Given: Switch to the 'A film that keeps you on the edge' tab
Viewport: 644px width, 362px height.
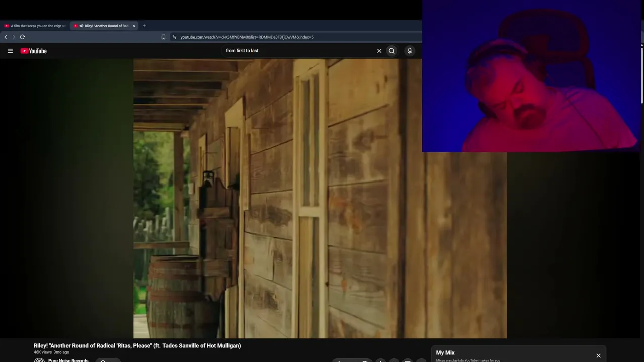Looking at the screenshot, I should pos(35,26).
